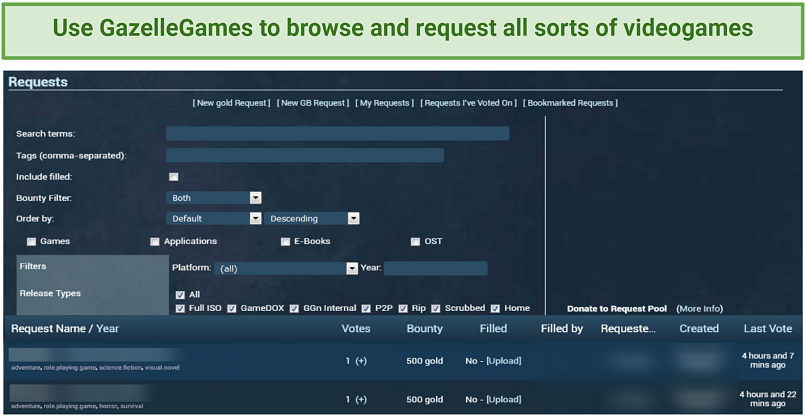Viewport: 806px width, 416px height.
Task: Click Upload for the horror survival request
Action: (504, 400)
